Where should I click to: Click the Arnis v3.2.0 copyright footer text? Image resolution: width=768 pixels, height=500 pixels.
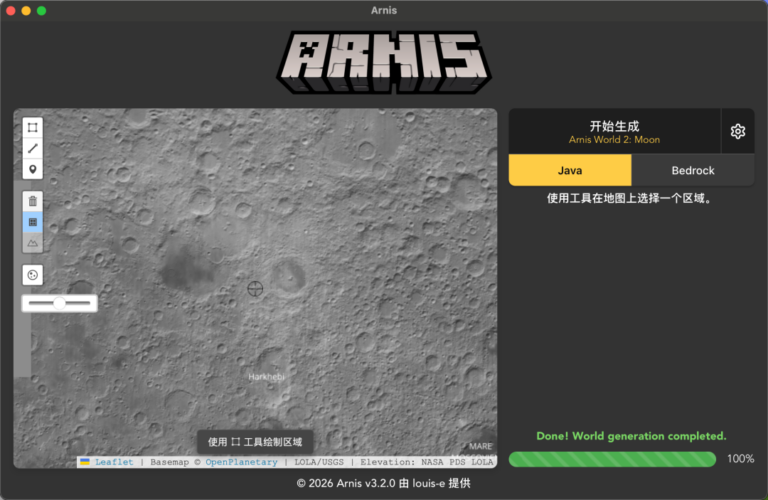click(x=384, y=483)
